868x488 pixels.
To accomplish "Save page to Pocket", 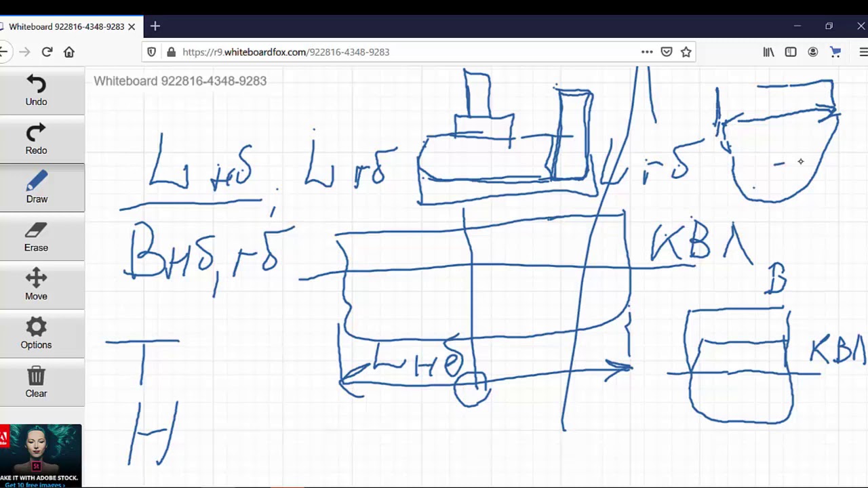I will (667, 52).
